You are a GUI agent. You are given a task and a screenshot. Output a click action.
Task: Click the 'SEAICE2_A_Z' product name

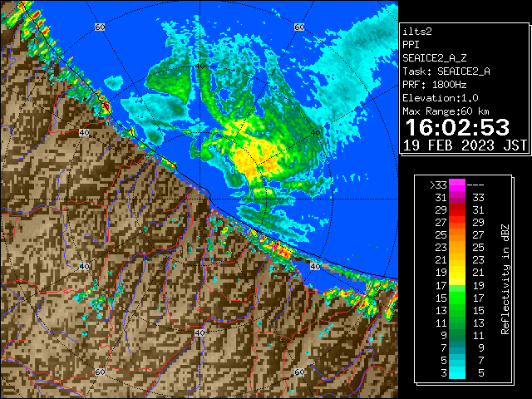pyautogui.click(x=434, y=58)
